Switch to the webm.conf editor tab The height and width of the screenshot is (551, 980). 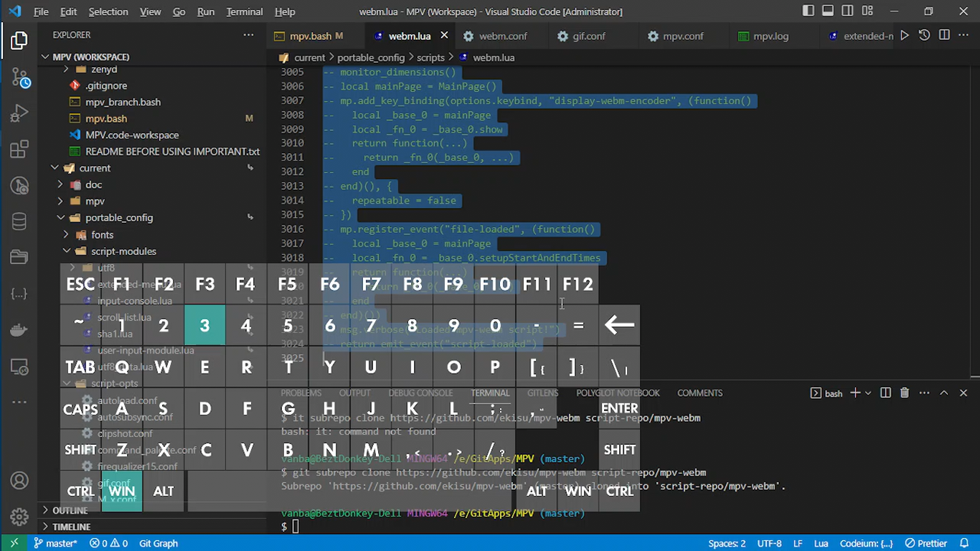coord(503,36)
